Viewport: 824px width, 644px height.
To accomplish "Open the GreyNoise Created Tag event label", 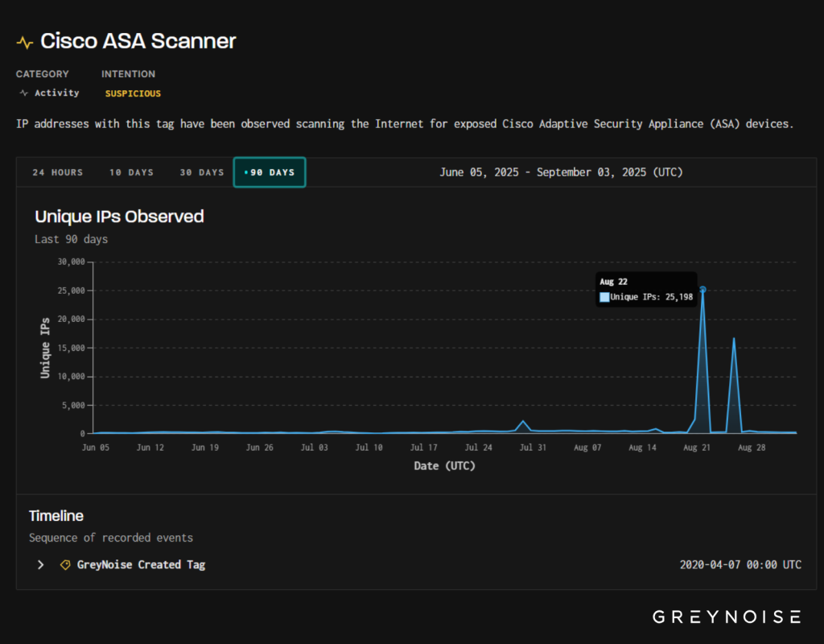I will tap(141, 565).
